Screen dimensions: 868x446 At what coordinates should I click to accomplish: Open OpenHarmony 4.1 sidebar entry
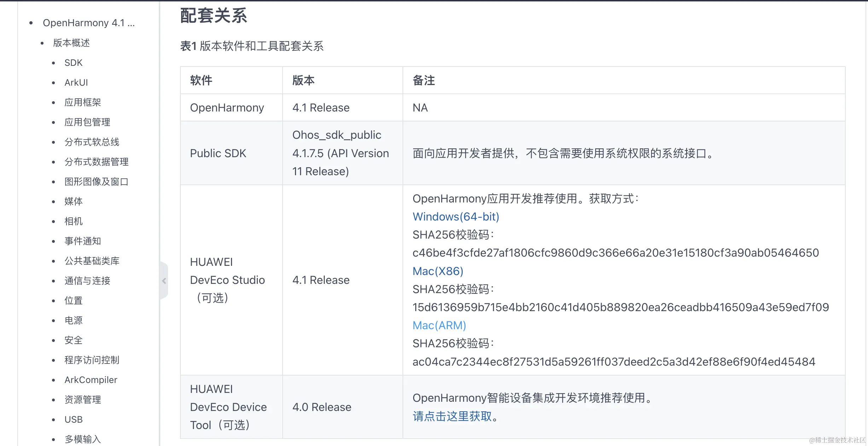[x=88, y=23]
